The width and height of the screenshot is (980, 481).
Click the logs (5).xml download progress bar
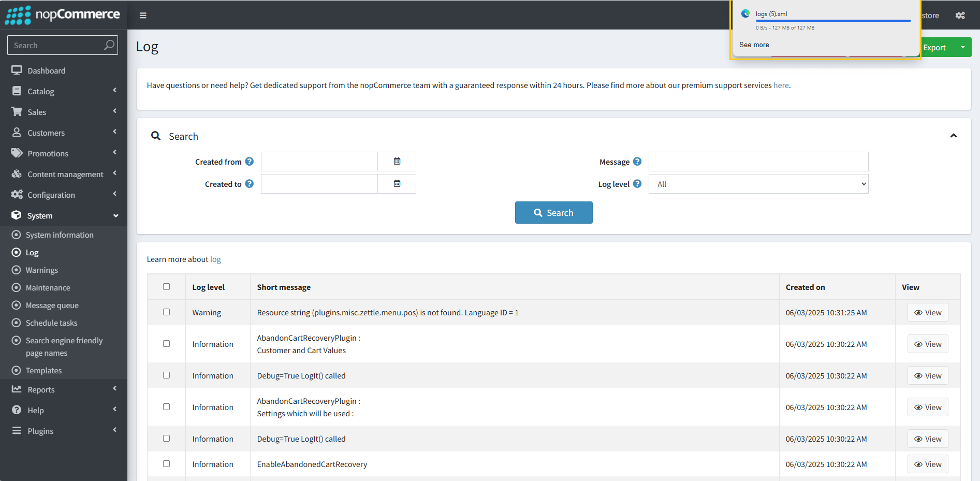(x=832, y=21)
